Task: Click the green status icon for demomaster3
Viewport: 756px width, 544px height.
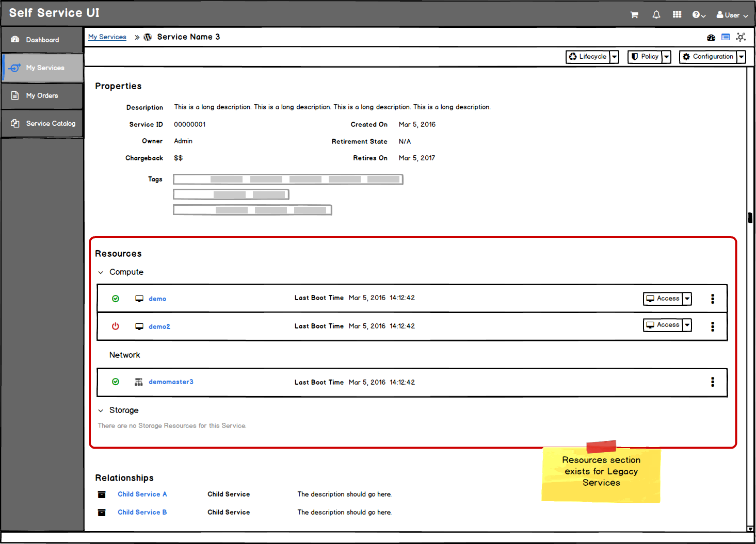Action: (116, 382)
